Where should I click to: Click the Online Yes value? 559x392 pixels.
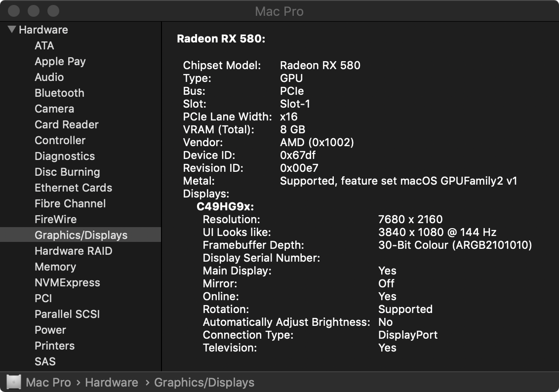click(387, 296)
